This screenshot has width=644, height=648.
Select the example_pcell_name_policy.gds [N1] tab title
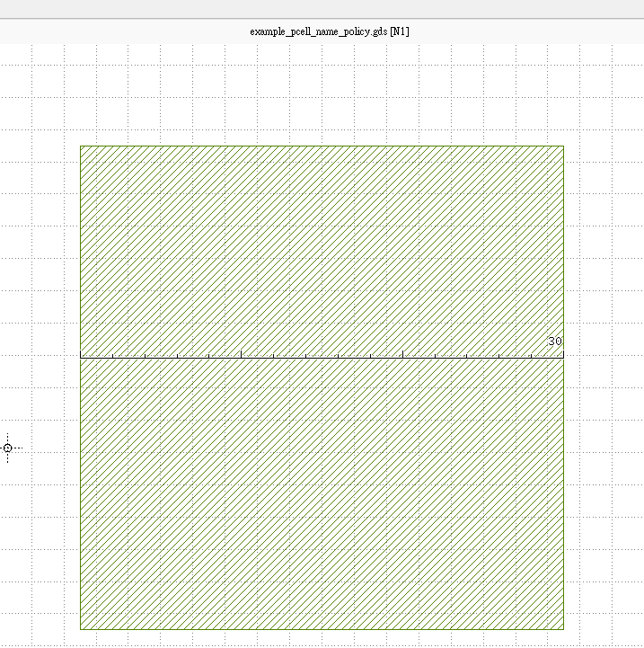click(x=330, y=31)
